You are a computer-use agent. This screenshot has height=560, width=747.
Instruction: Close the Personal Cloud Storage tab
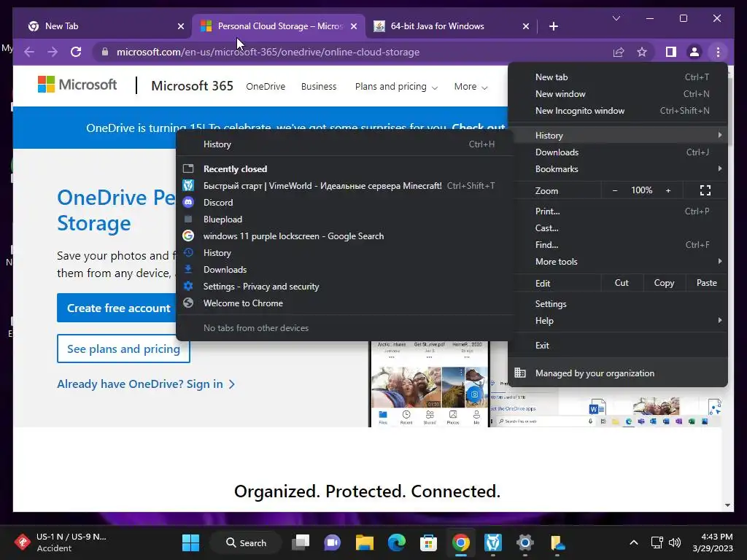pyautogui.click(x=354, y=26)
